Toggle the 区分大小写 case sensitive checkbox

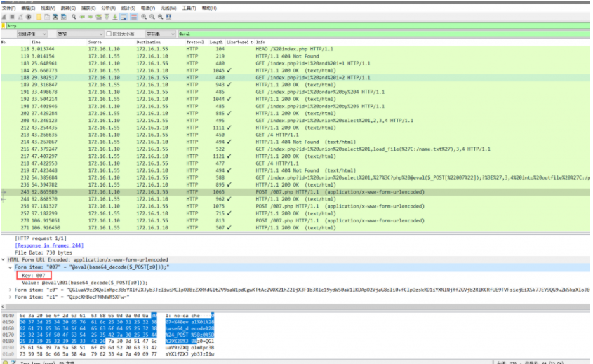(109, 34)
